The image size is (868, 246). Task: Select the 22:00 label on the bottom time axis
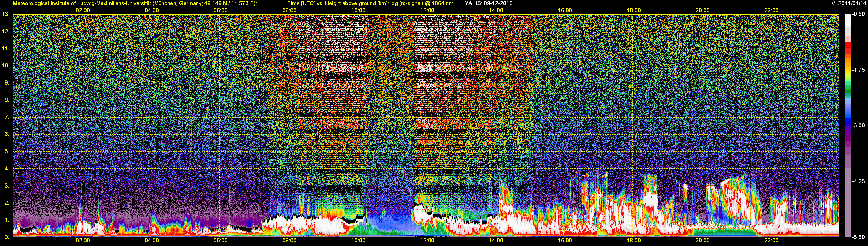(771, 241)
